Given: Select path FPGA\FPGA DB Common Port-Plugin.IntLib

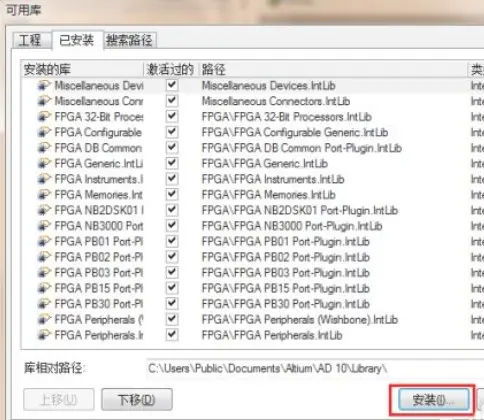Looking at the screenshot, I should 302,148.
